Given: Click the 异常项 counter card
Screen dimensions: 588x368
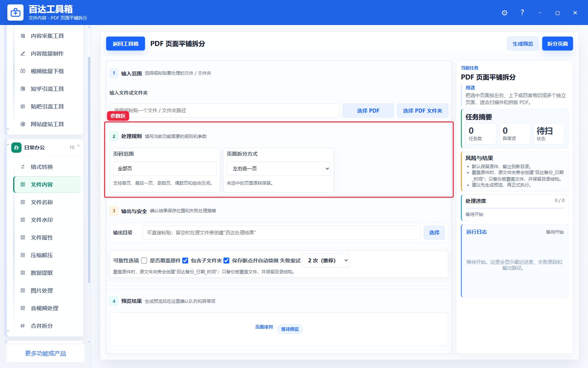Looking at the screenshot, I should pyautogui.click(x=515, y=134).
